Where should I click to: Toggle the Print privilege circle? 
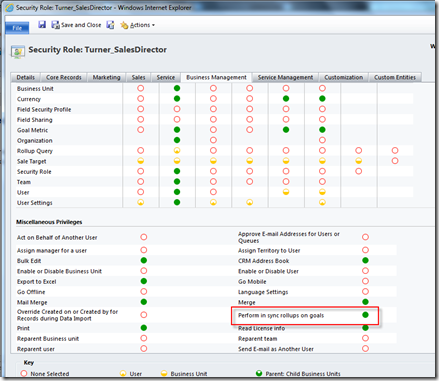pos(144,328)
